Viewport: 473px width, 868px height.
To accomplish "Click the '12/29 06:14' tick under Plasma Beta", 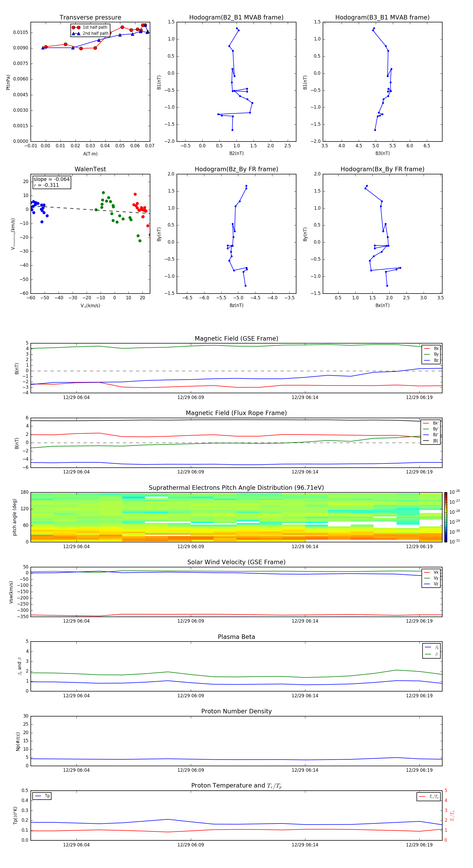I will click(x=305, y=696).
